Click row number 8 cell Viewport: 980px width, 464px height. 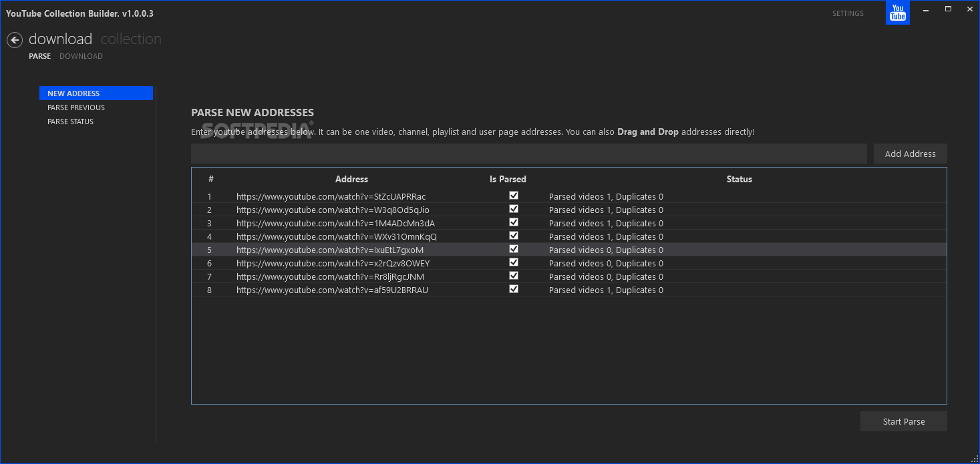209,290
